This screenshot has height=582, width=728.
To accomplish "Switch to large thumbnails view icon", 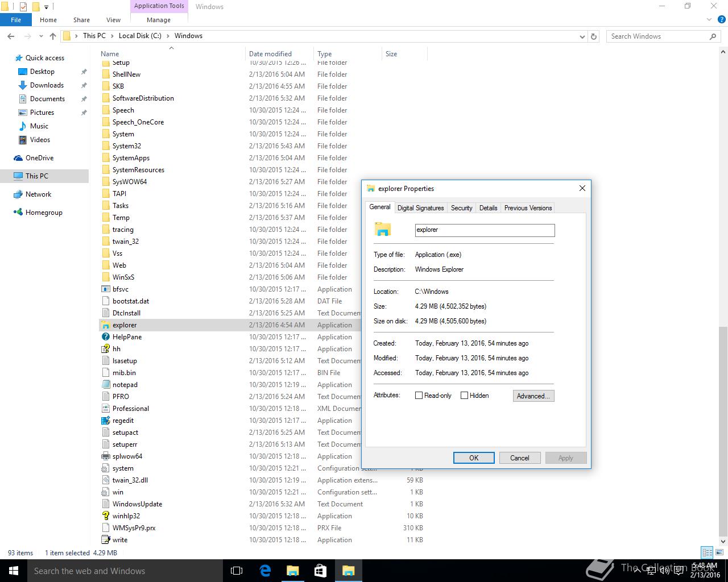I will (719, 552).
